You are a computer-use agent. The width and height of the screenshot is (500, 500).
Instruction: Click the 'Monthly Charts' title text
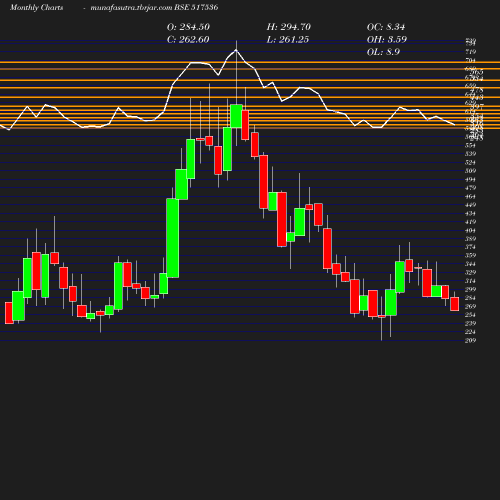[36, 7]
